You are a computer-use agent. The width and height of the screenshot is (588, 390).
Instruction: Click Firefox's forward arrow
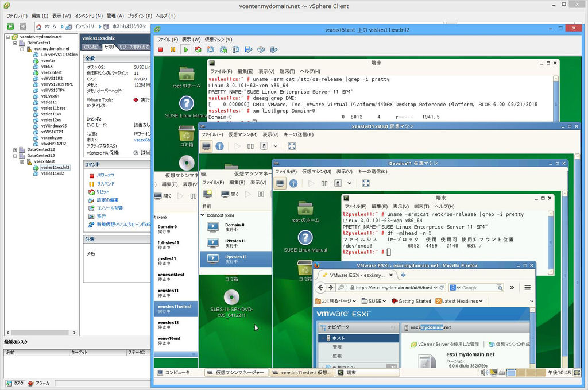point(330,288)
